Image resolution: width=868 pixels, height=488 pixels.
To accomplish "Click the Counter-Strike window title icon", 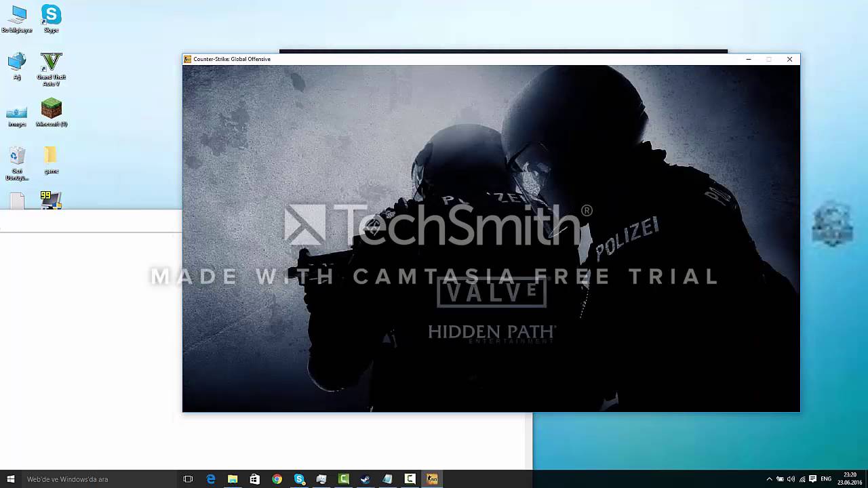I will [x=188, y=59].
